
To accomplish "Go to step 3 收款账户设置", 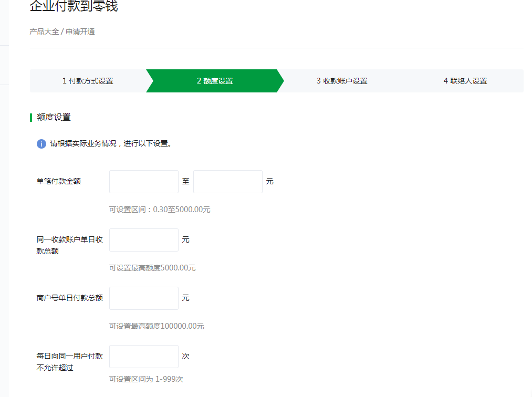I will 342,81.
